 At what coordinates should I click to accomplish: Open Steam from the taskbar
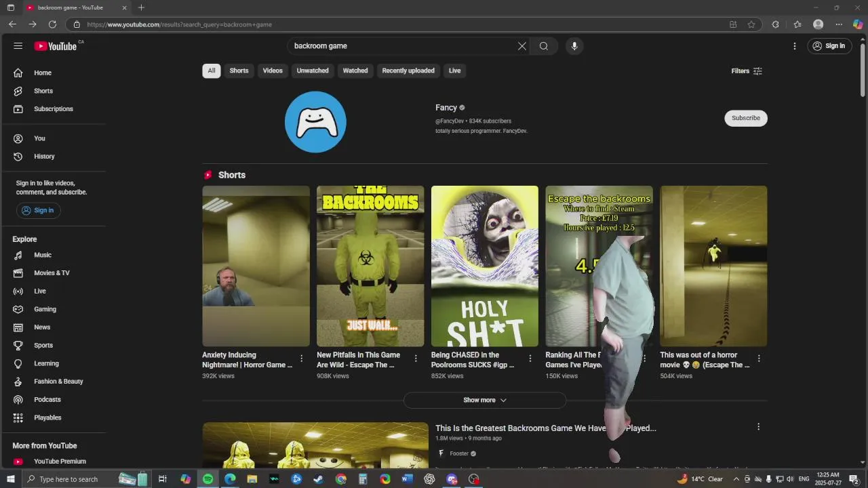tap(318, 479)
